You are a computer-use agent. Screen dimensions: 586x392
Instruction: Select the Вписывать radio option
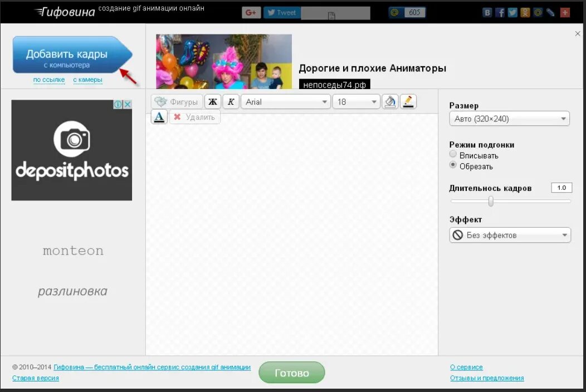pyautogui.click(x=453, y=154)
